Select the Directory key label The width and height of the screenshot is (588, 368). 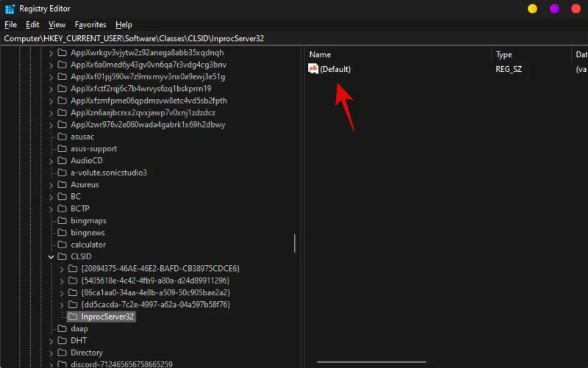[x=87, y=353]
